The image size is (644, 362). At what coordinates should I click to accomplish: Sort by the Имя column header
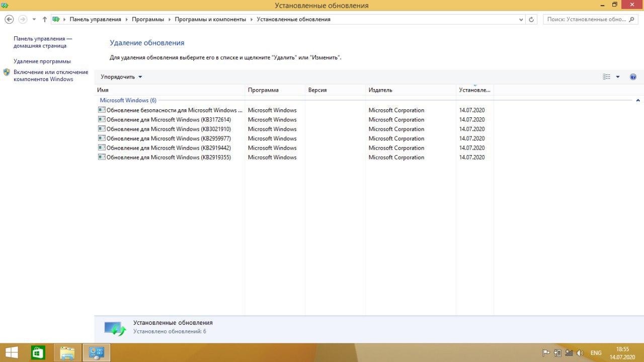[170, 90]
